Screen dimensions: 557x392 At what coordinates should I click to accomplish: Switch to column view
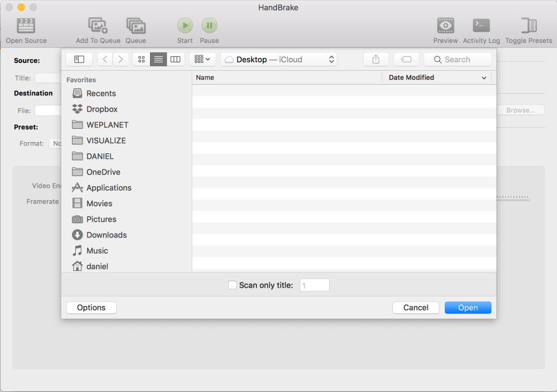click(176, 59)
